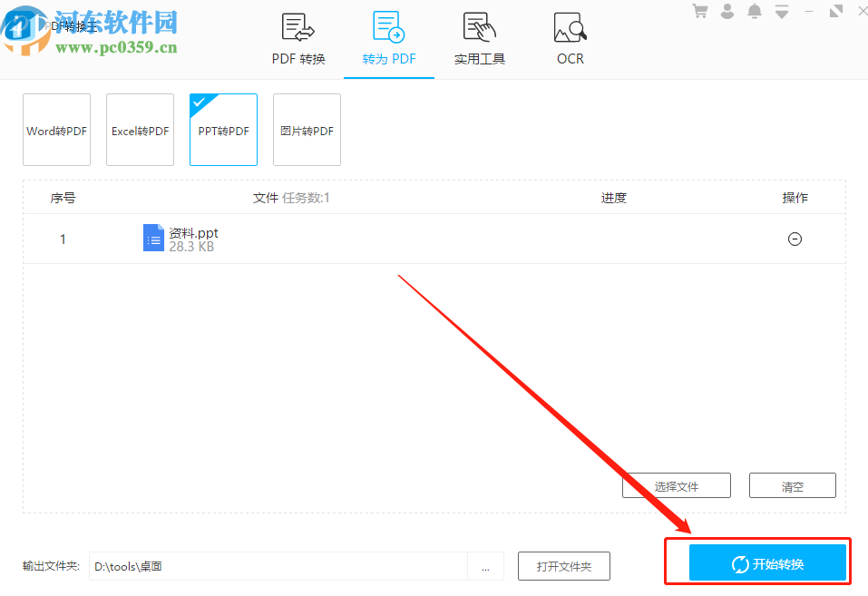Image resolution: width=868 pixels, height=596 pixels.
Task: Select the Word转PDF conversion mode
Action: click(x=56, y=130)
